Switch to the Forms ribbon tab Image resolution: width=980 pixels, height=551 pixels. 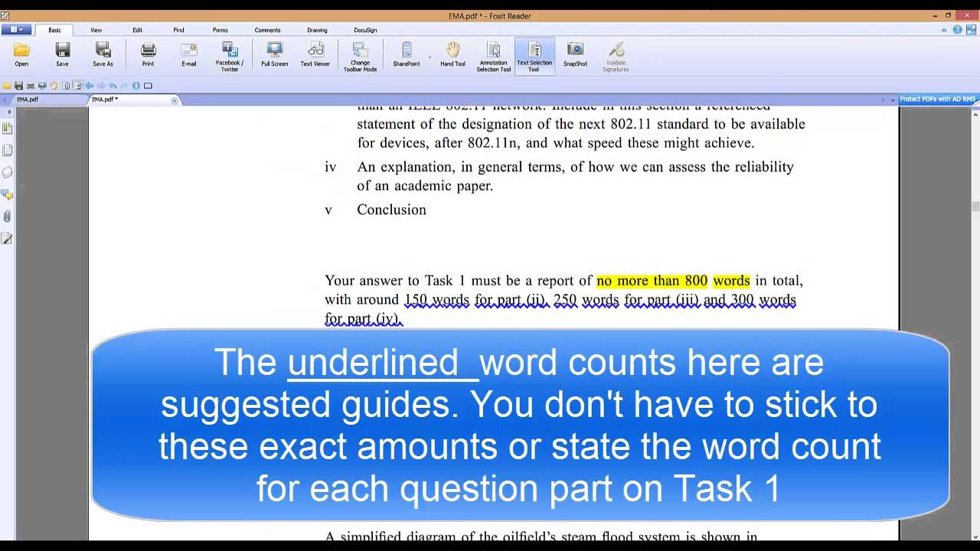click(220, 30)
